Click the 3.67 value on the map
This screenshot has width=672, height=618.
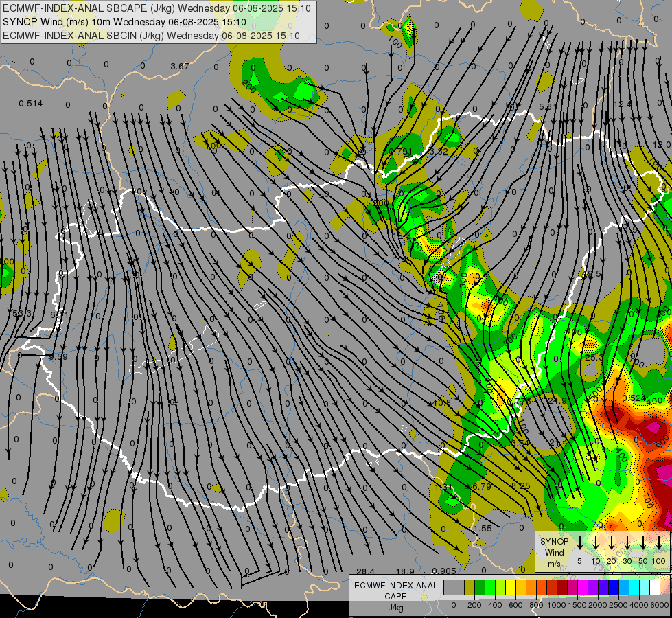click(x=180, y=67)
